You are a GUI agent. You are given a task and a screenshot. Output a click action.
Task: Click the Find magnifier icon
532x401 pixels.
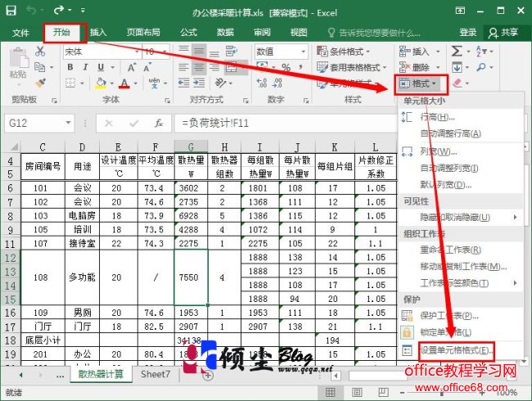tap(480, 67)
